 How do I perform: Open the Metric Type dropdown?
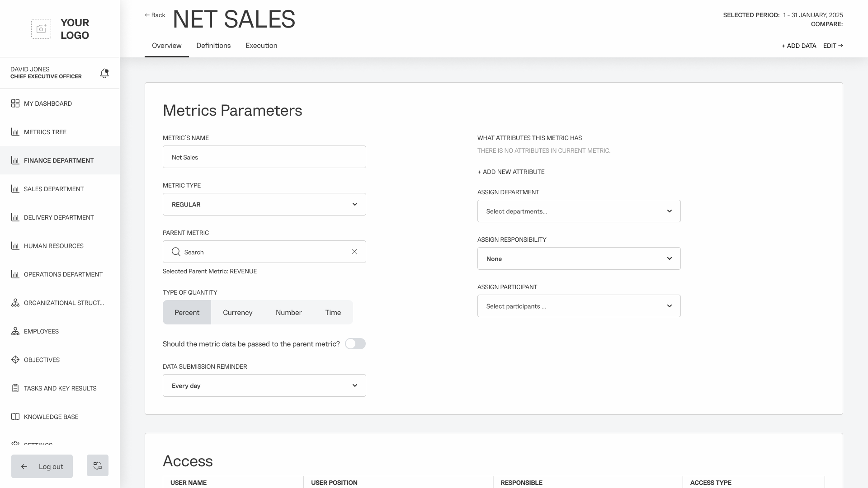(x=264, y=204)
